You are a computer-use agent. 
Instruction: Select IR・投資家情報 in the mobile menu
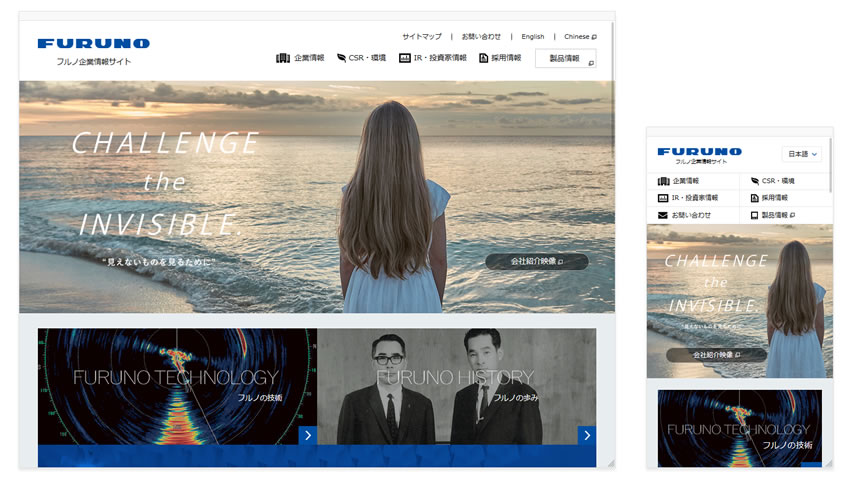pos(693,198)
